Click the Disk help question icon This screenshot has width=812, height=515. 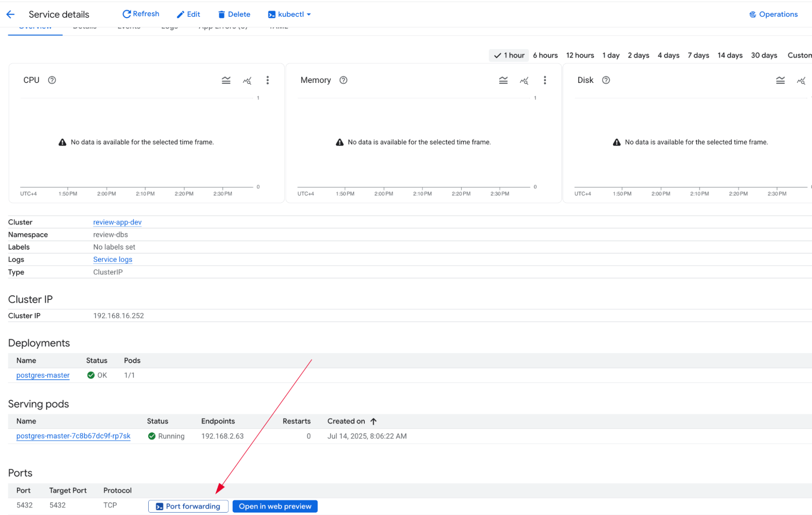click(606, 80)
